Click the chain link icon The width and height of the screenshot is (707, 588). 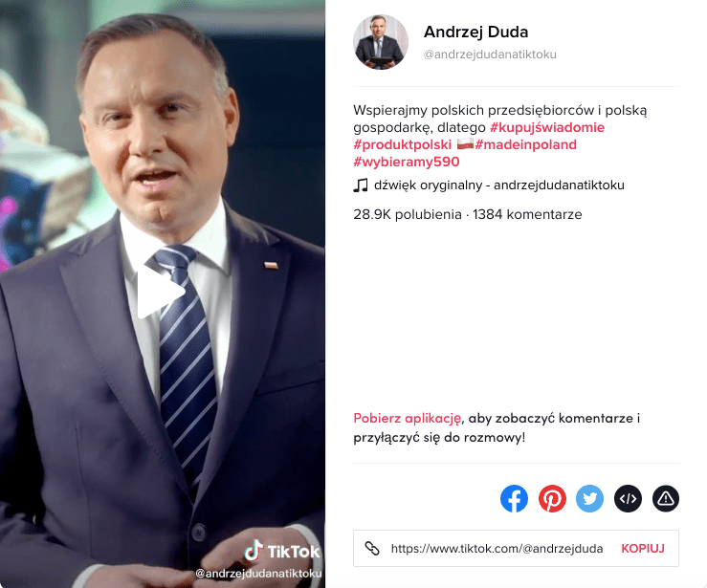pos(372,548)
